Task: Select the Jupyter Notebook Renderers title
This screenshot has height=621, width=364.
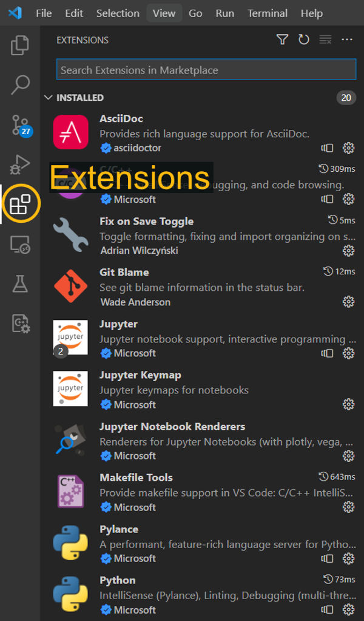Action: (172, 427)
